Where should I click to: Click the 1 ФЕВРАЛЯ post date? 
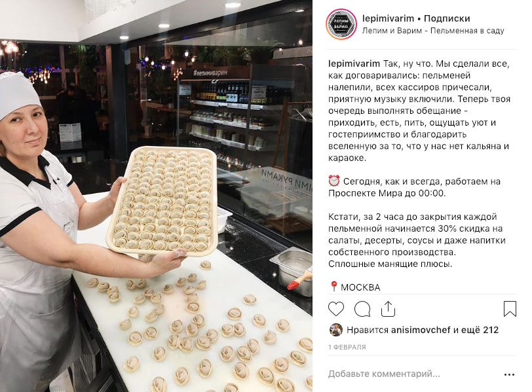point(347,347)
